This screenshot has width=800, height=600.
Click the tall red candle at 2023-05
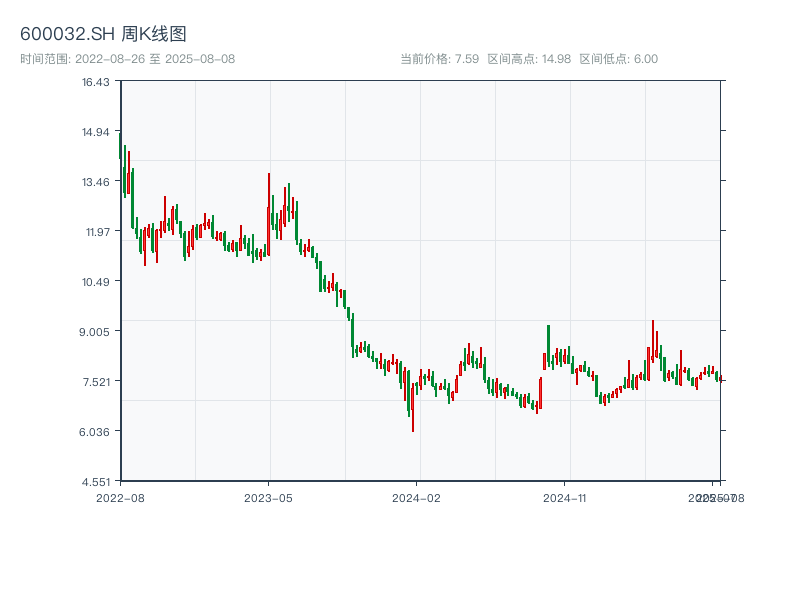268,214
